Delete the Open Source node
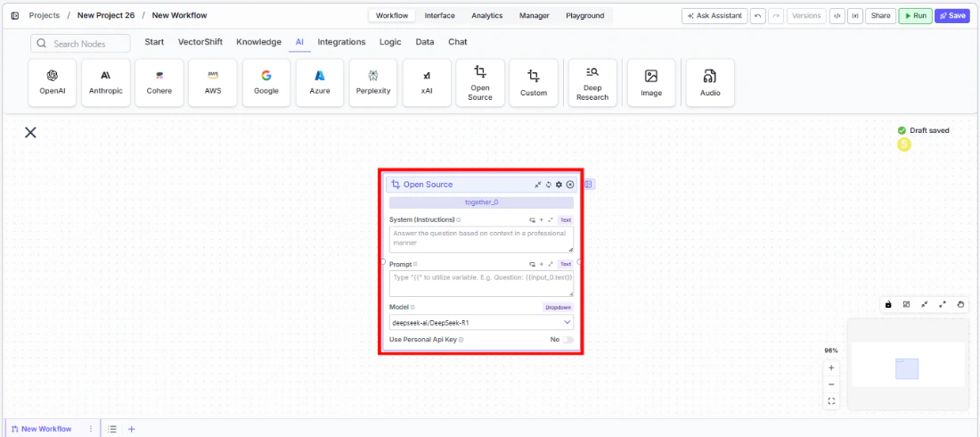 [x=570, y=185]
